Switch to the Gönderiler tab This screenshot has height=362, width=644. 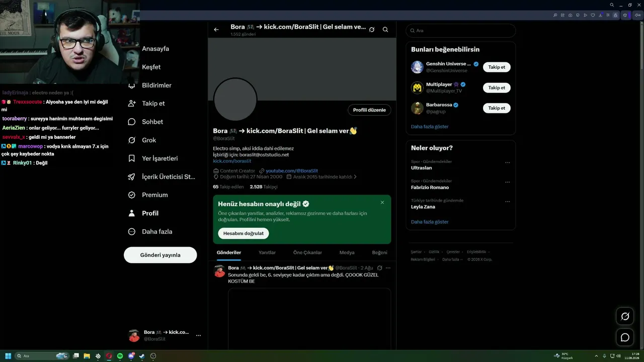[x=229, y=252]
